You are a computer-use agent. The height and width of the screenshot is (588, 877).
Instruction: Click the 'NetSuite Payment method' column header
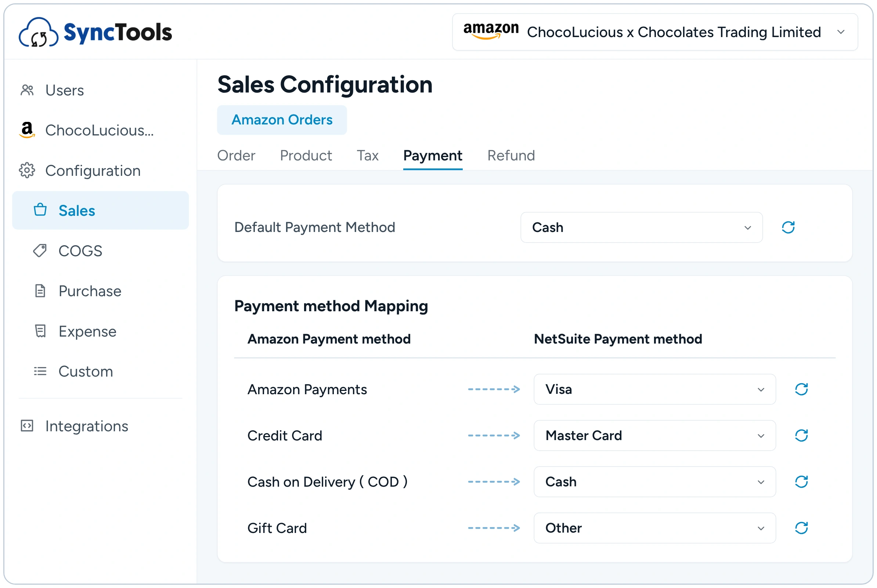coord(617,339)
